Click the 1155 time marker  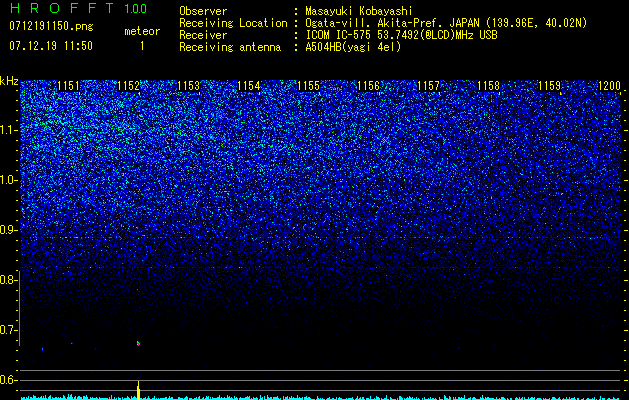(308, 86)
